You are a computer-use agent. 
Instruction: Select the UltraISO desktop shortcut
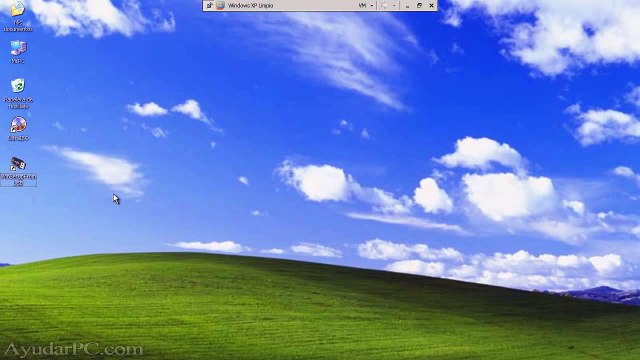(x=18, y=129)
